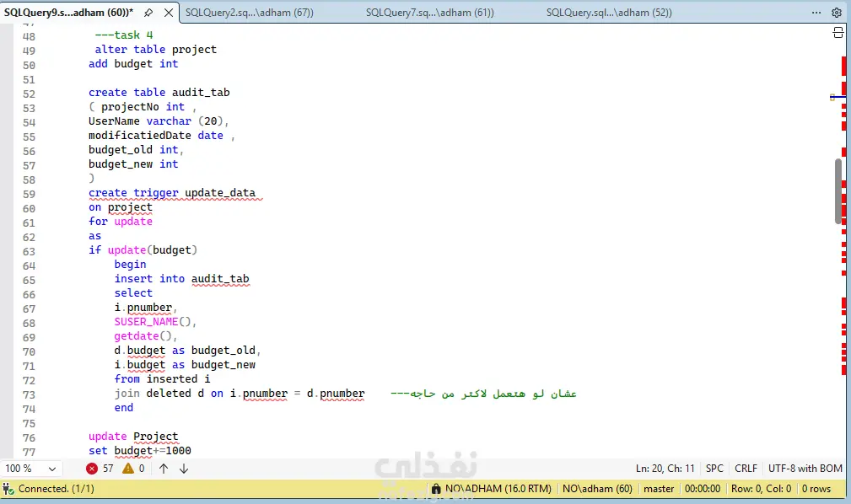The width and height of the screenshot is (851, 504).
Task: Click 'update Project' on line 76
Action: point(133,437)
